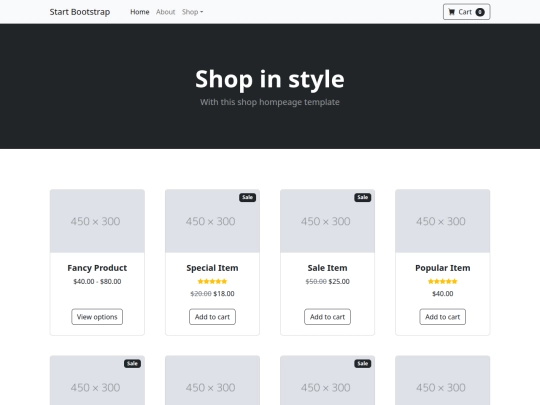Click the star rating of Popular Item
This screenshot has height=405, width=540.
(443, 281)
